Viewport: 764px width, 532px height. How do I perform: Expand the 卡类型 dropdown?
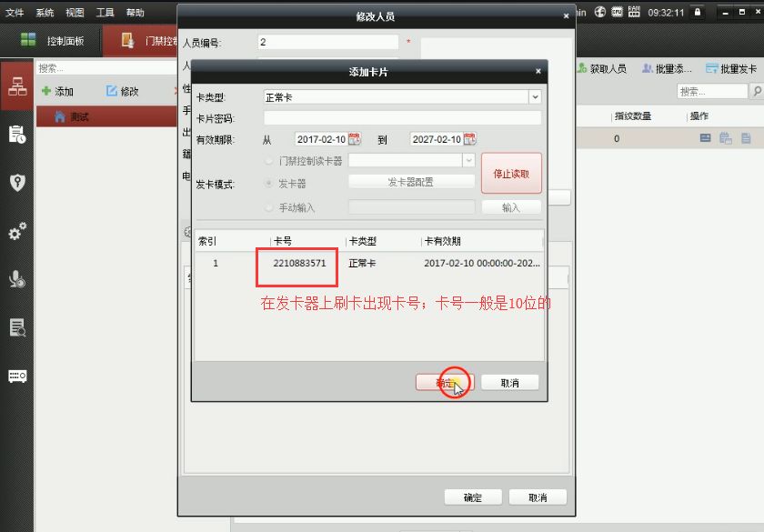[535, 97]
